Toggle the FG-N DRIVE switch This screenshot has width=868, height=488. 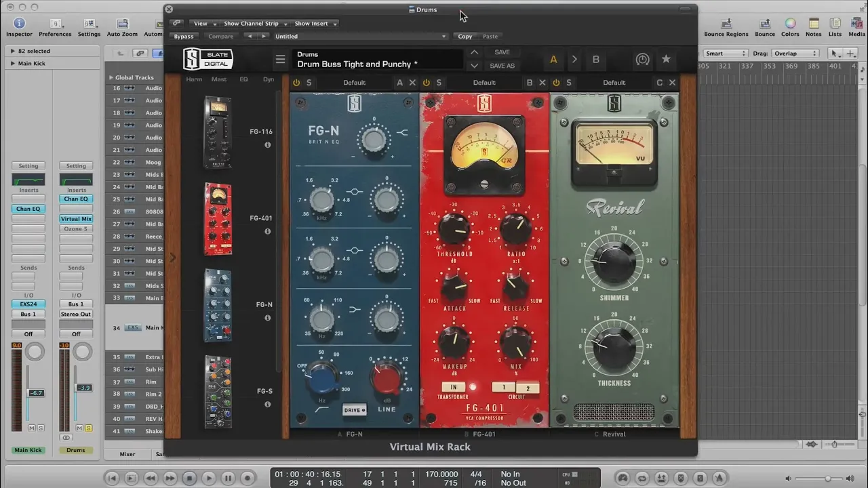[x=355, y=410]
